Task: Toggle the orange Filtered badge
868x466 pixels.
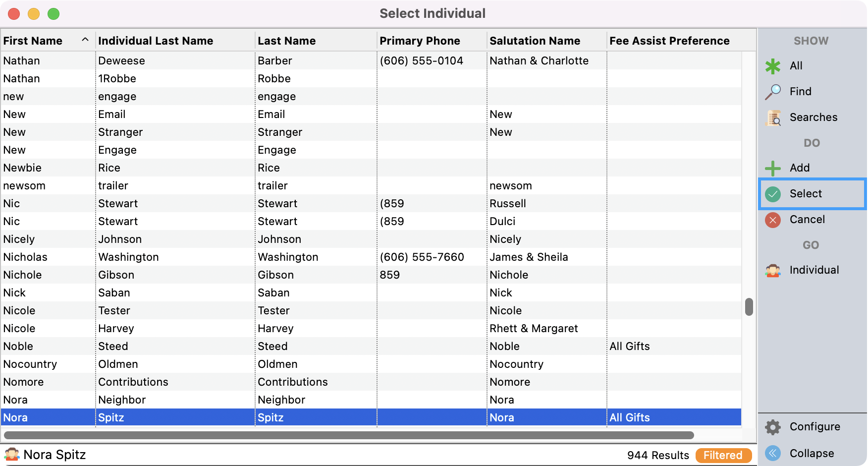Action: click(x=723, y=455)
